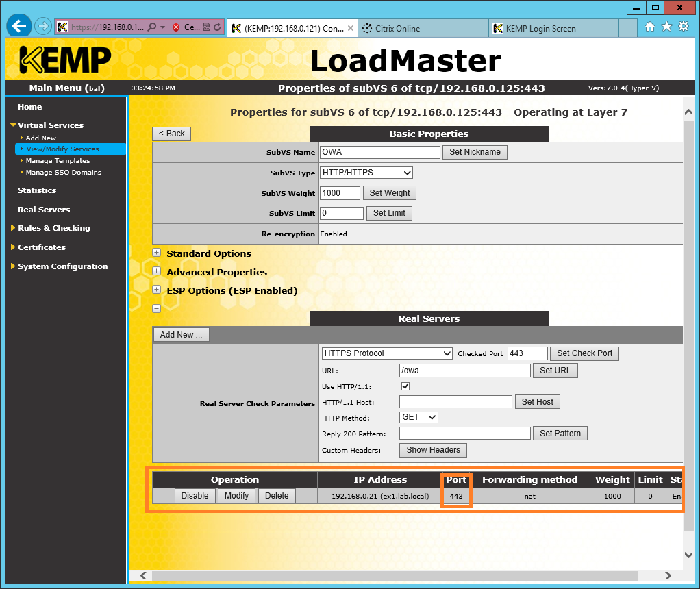
Task: Click the Reply 200 Pattern input field
Action: 464,433
